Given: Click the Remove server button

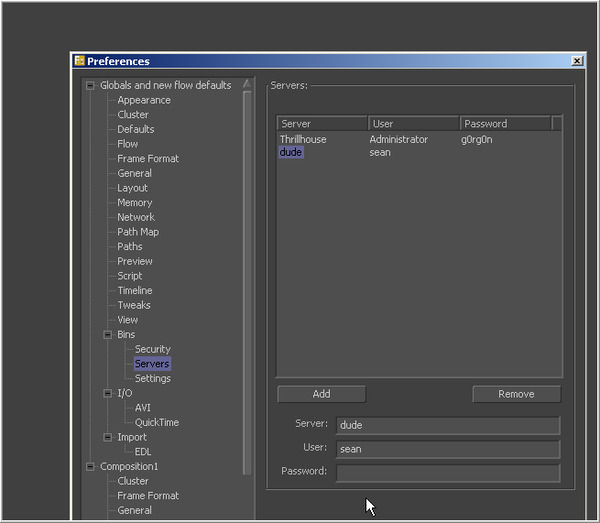Looking at the screenshot, I should click(x=516, y=394).
